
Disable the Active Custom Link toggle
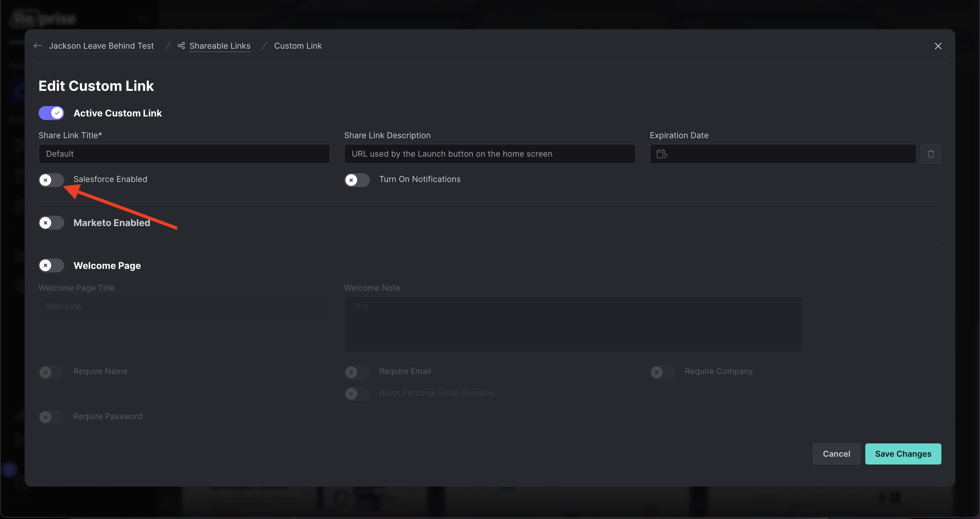tap(51, 113)
